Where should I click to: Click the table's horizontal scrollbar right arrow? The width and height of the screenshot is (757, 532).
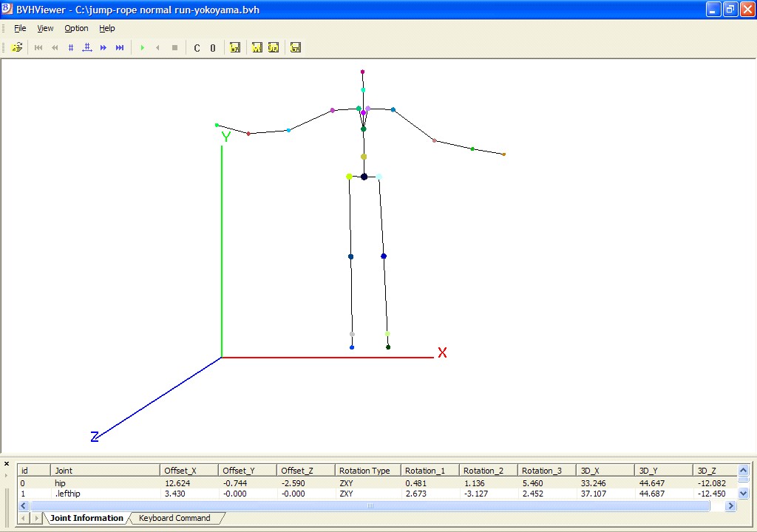(730, 506)
